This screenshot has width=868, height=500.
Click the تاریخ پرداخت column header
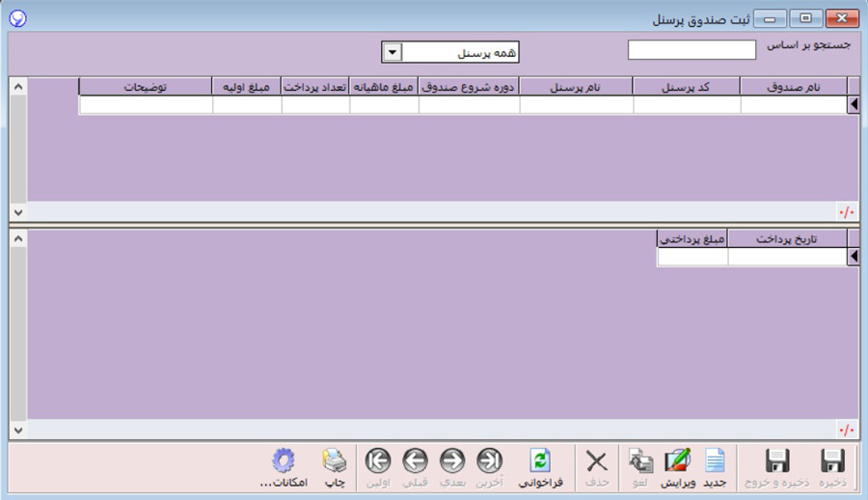(x=786, y=238)
